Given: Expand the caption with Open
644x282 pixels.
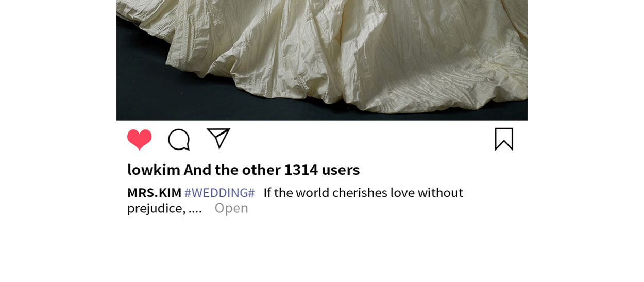Looking at the screenshot, I should point(231,208).
